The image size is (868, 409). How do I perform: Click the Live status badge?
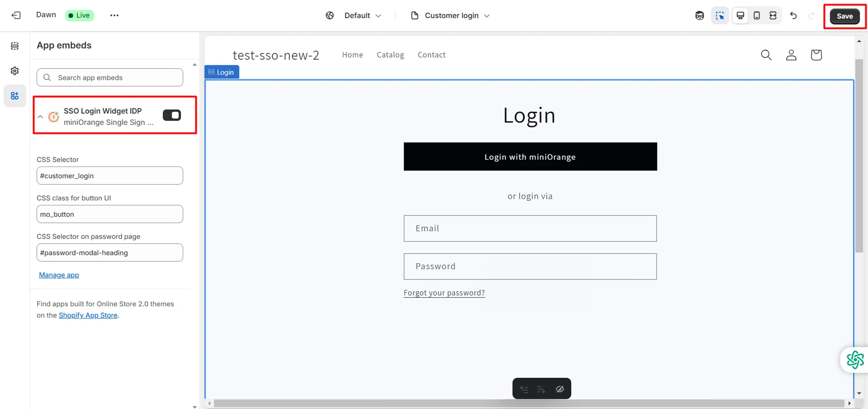[x=80, y=15]
